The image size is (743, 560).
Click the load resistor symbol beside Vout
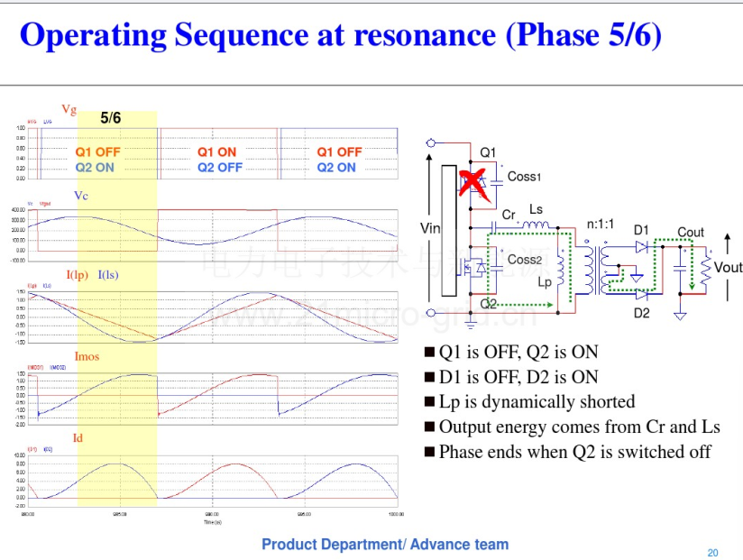pyautogui.click(x=706, y=271)
